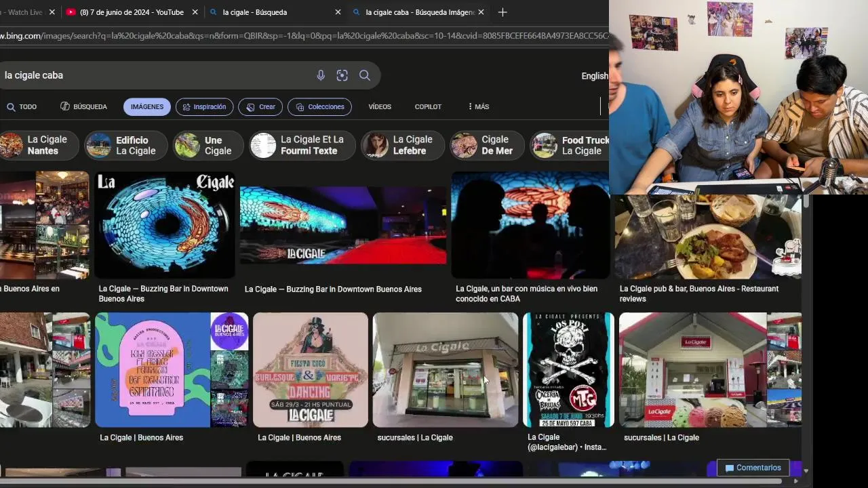Open the La Cigale storefront photo
This screenshot has height=488, width=868.
point(446,369)
